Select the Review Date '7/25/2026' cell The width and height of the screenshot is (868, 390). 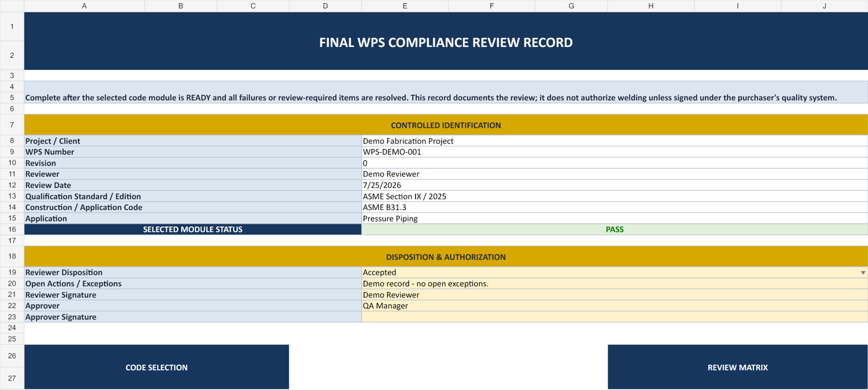(615, 185)
